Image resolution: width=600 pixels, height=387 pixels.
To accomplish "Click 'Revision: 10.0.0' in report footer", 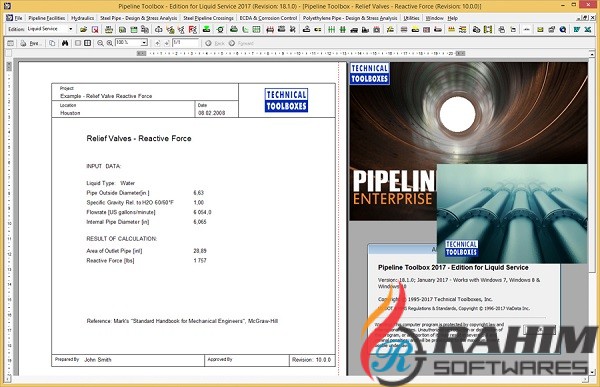I will point(311,360).
